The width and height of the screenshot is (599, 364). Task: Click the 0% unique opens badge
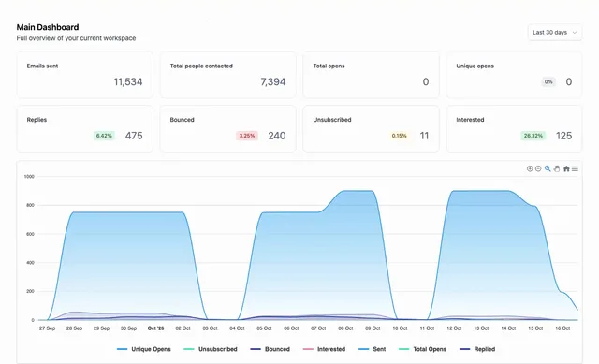click(x=548, y=81)
